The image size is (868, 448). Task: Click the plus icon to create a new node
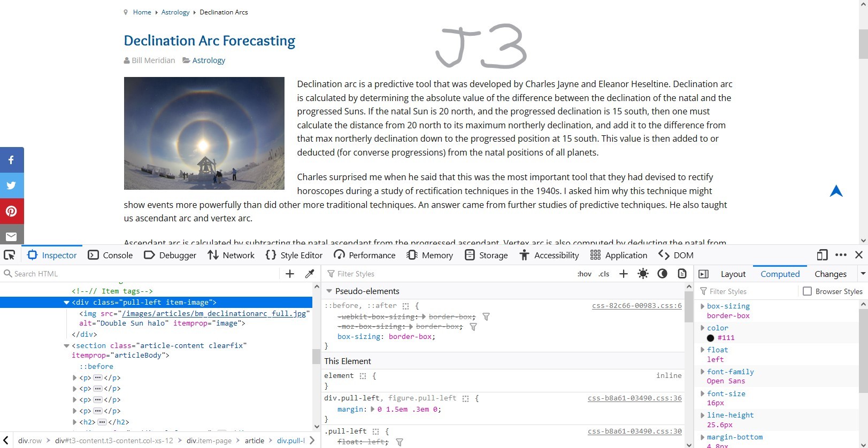click(x=290, y=274)
